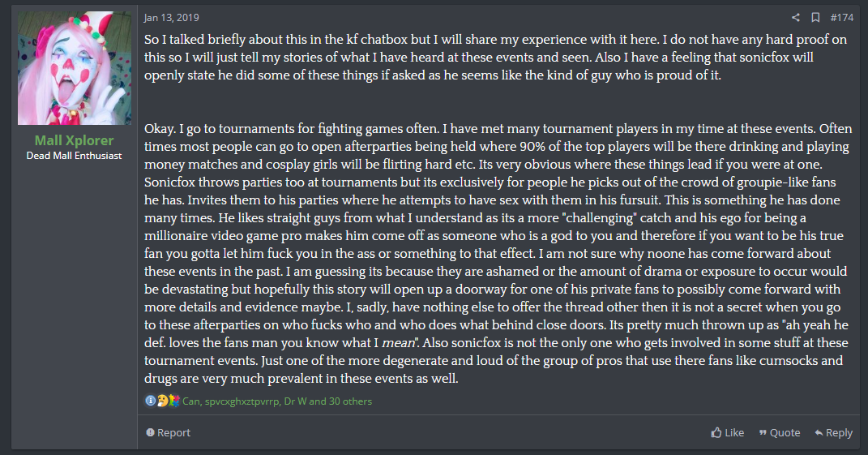Viewport: 868px width, 455px height.
Task: Open Mall Xplorer's user profile name
Action: [75, 140]
